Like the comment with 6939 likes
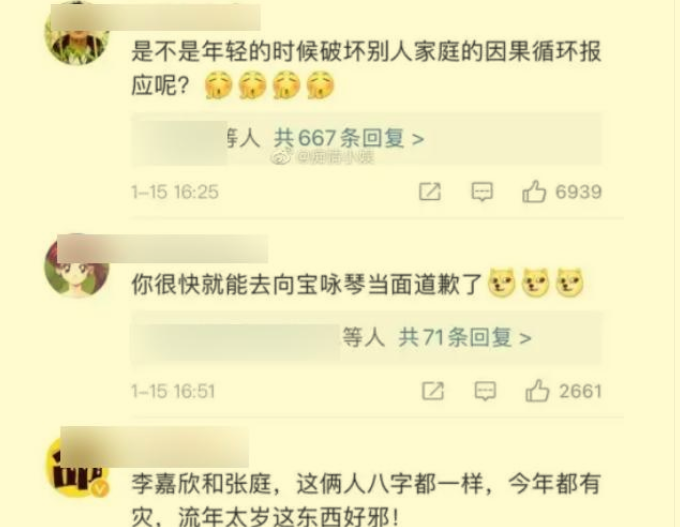 pos(534,191)
